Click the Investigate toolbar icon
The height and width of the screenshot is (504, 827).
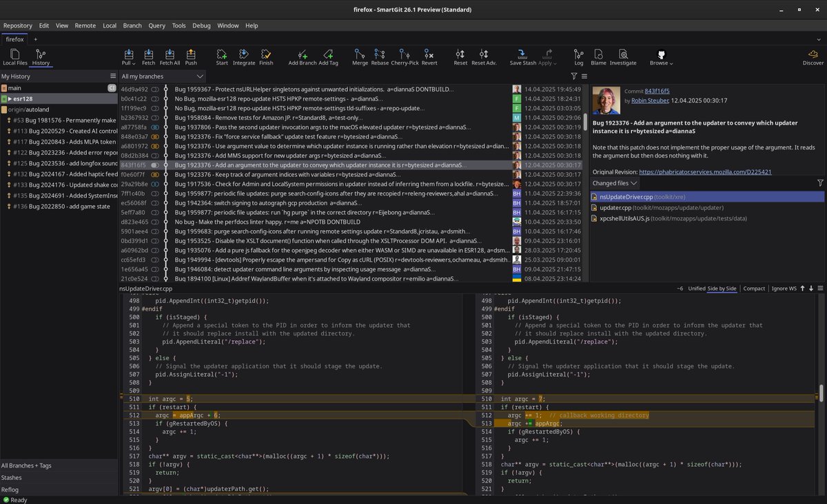point(623,56)
